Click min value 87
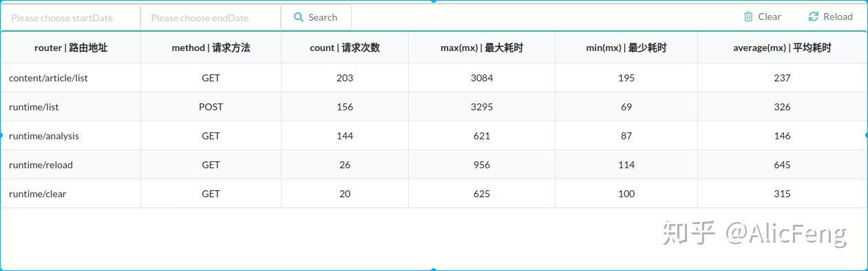 click(x=626, y=136)
